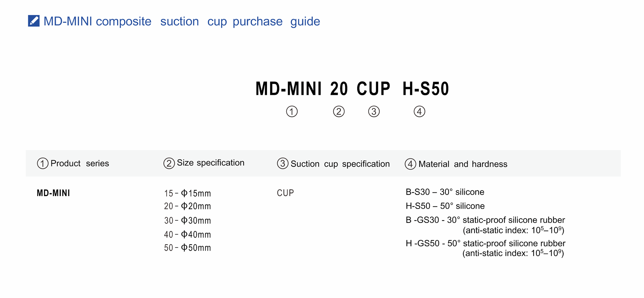Select B-GS30 static-proof silicone rubber entry
Viewport: 644px width, 298px height.
(485, 220)
